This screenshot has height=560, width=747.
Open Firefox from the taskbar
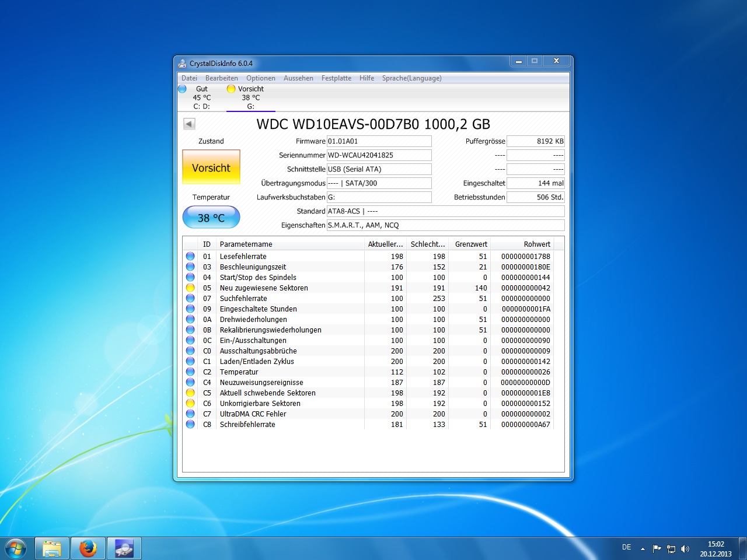click(88, 548)
